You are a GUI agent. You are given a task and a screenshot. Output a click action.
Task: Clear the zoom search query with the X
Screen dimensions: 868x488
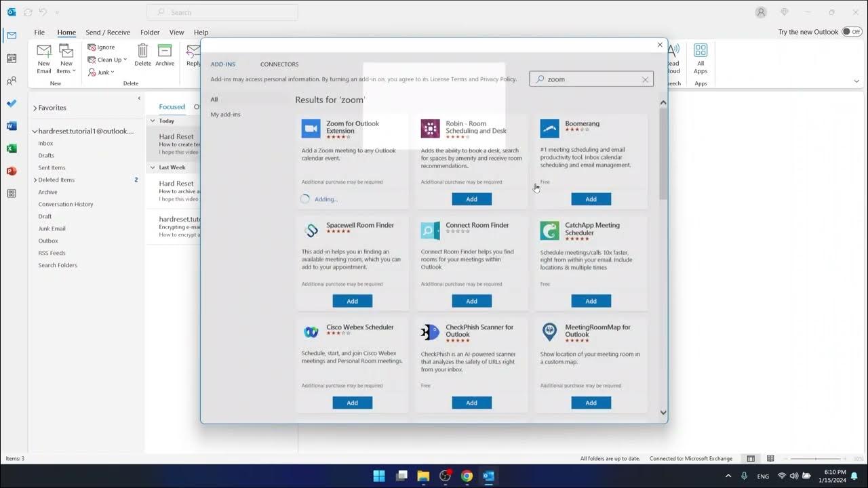[x=644, y=79]
